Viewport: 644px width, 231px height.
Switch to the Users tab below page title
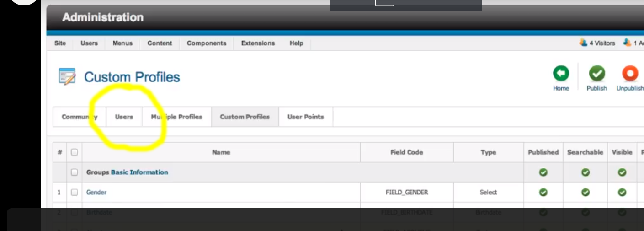124,117
